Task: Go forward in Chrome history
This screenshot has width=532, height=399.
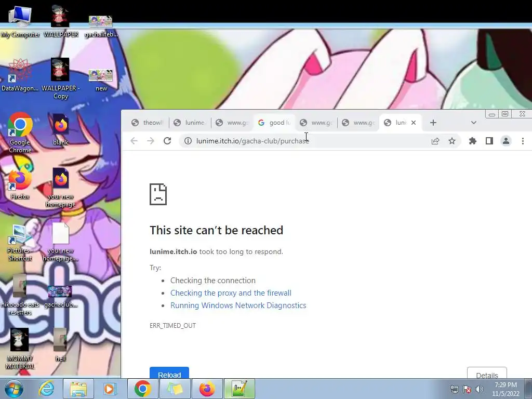Action: (x=151, y=141)
